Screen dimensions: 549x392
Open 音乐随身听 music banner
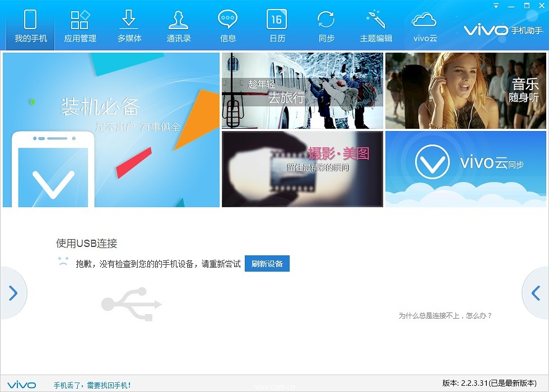tap(466, 91)
